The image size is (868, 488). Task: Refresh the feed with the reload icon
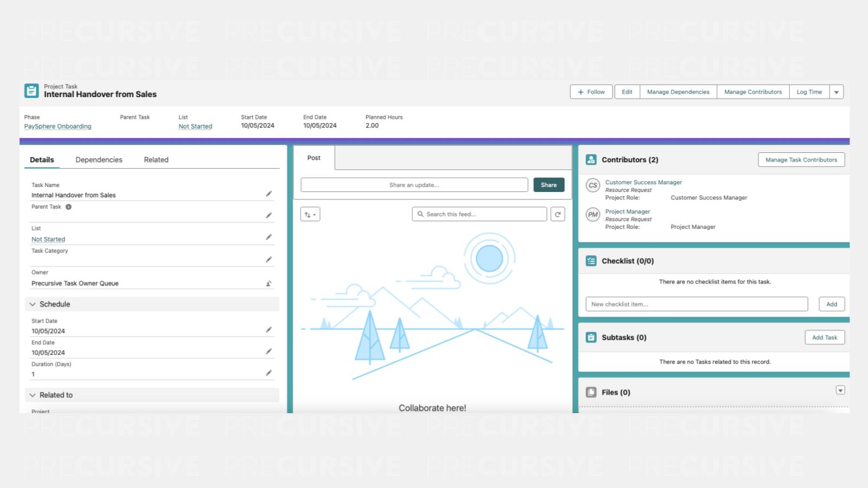(557, 214)
